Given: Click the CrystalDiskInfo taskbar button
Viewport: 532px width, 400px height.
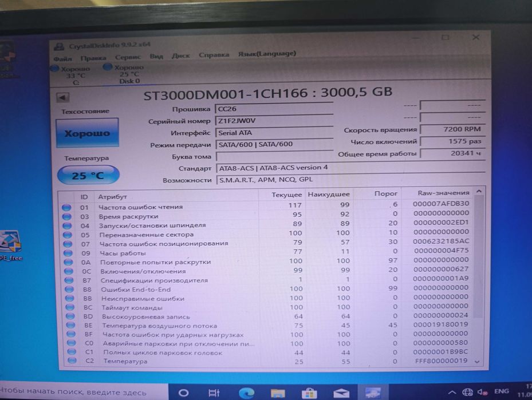Looking at the screenshot, I should pyautogui.click(x=373, y=393).
